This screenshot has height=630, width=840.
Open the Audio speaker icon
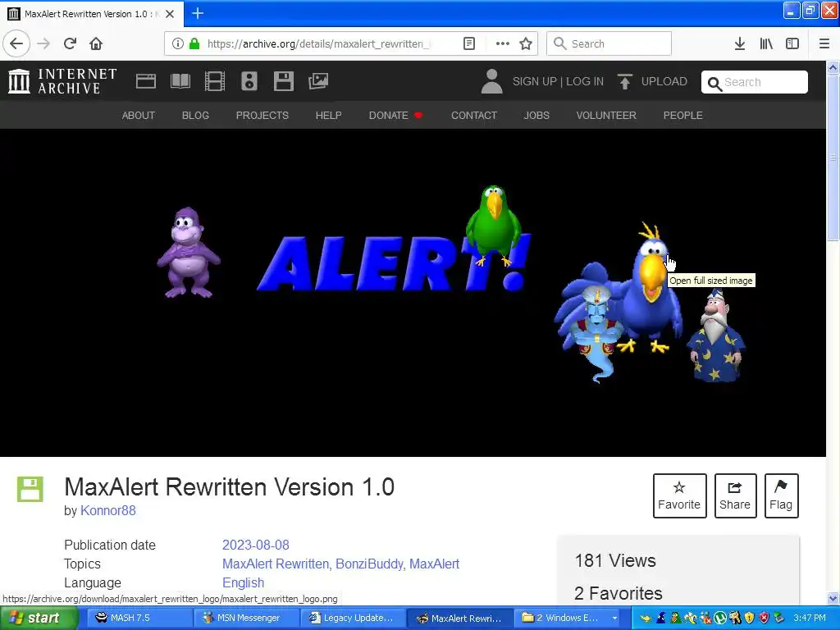tap(249, 81)
